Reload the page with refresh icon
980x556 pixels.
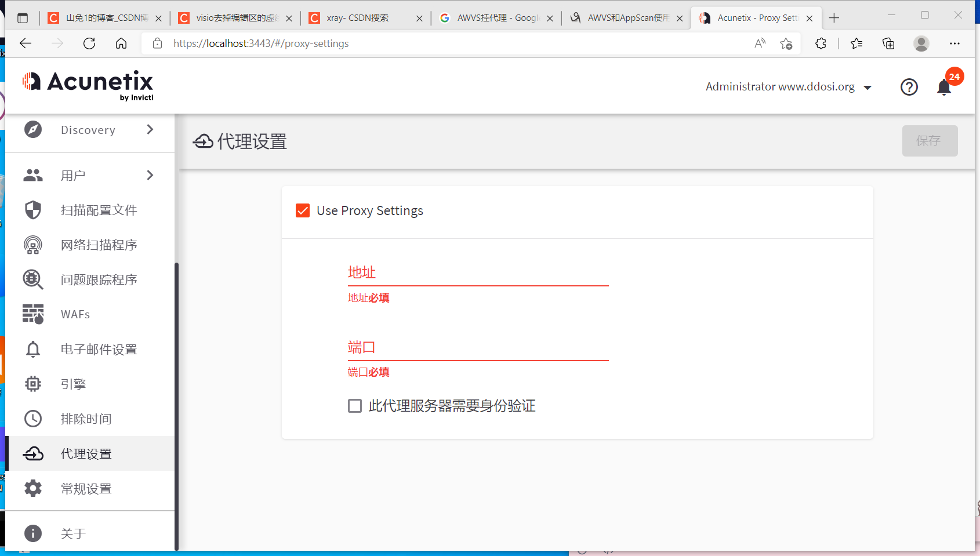tap(89, 43)
